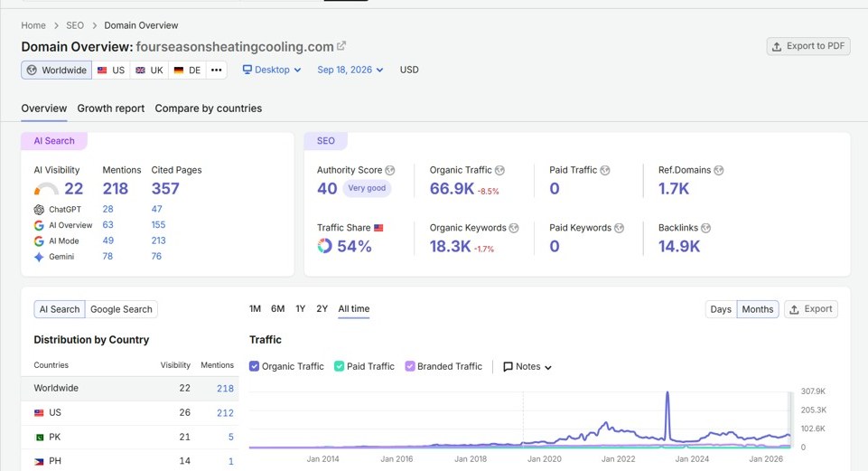This screenshot has width=868, height=471.
Task: Click Gemini mentions value 78
Action: 107,257
